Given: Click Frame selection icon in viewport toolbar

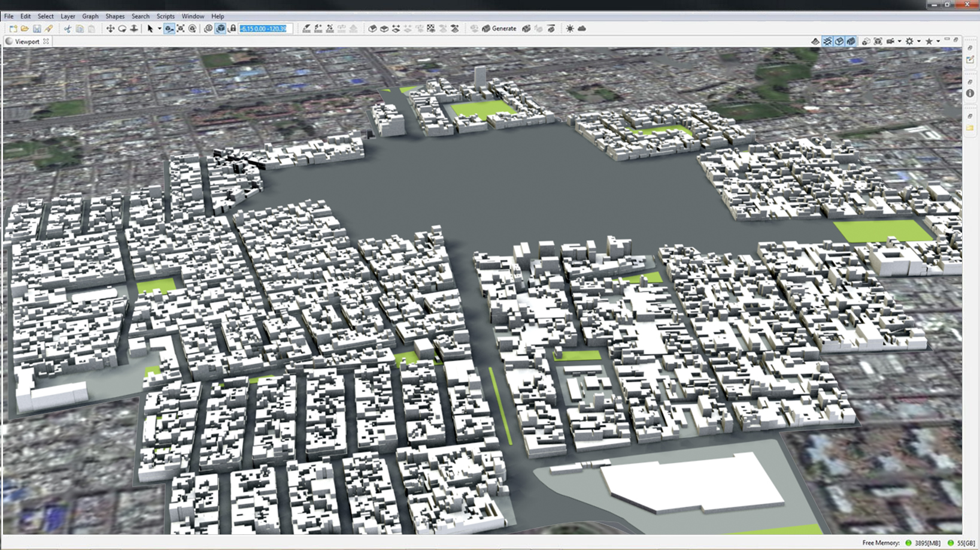Looking at the screenshot, I should [878, 41].
